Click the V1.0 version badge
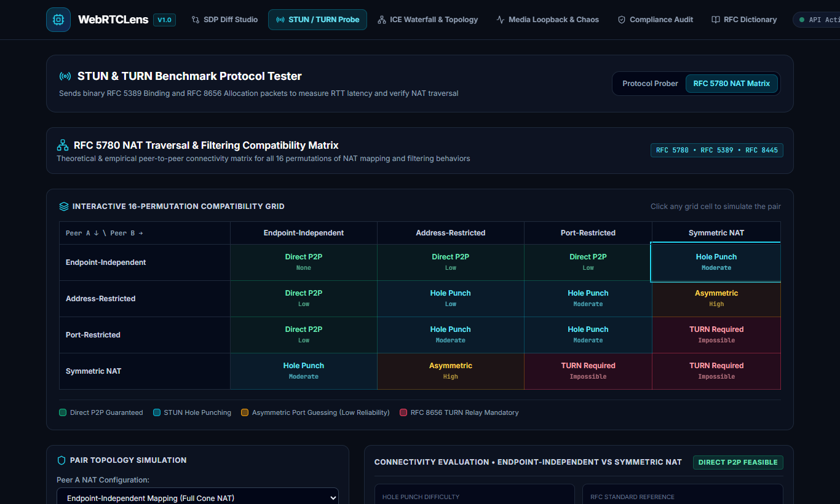Screen dimensions: 840x504 pos(164,20)
